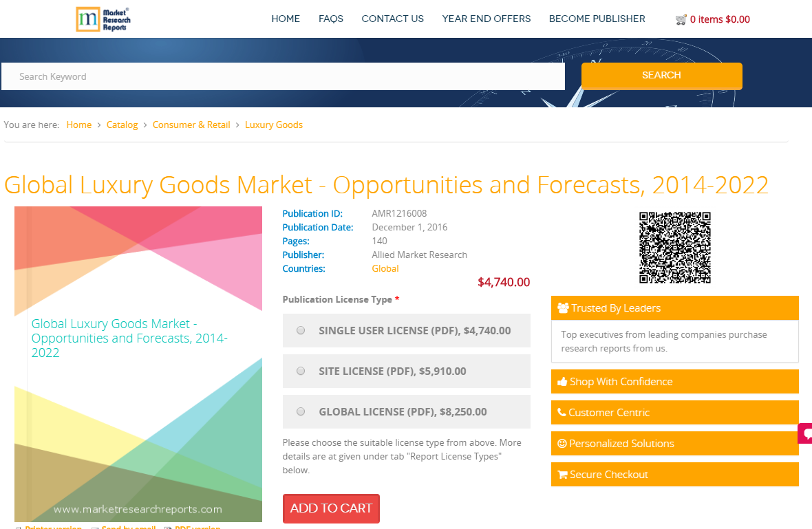Expand the Trusted By Leaders panel header

coord(675,308)
